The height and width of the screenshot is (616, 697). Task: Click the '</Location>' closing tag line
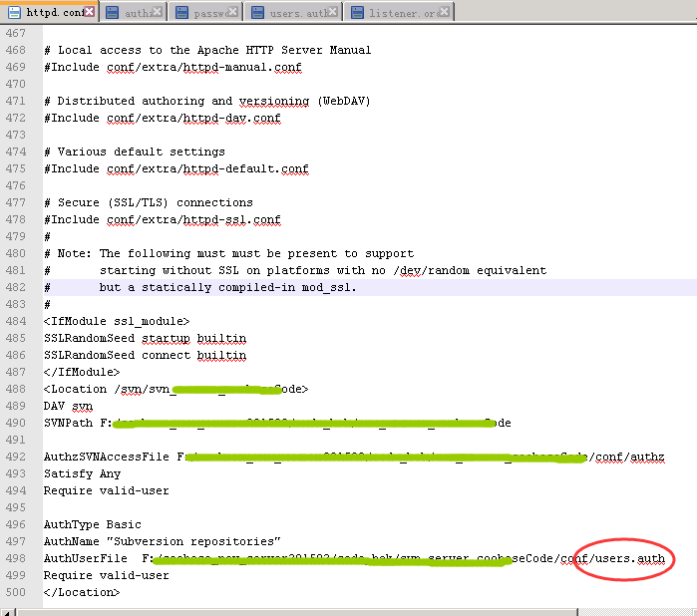click(82, 592)
